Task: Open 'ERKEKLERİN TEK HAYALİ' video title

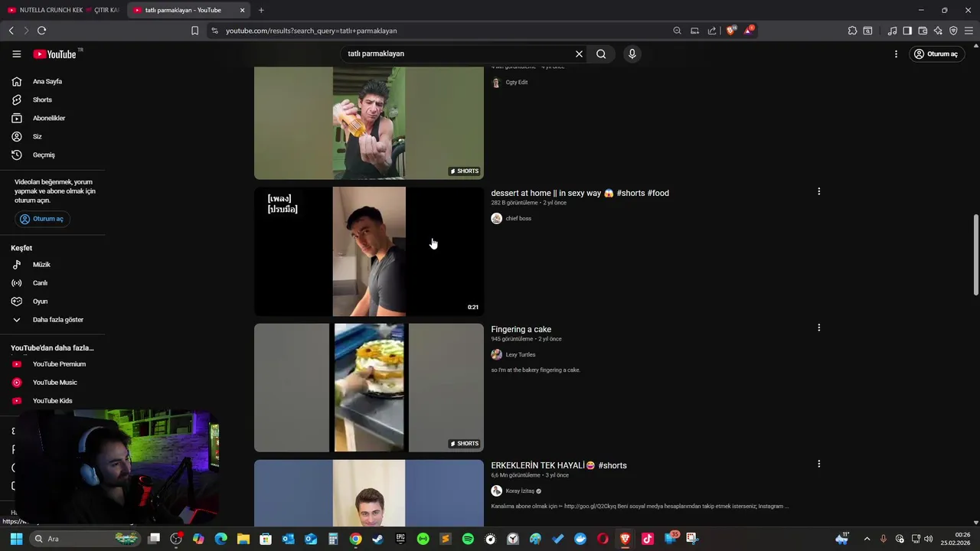Action: 559,465
